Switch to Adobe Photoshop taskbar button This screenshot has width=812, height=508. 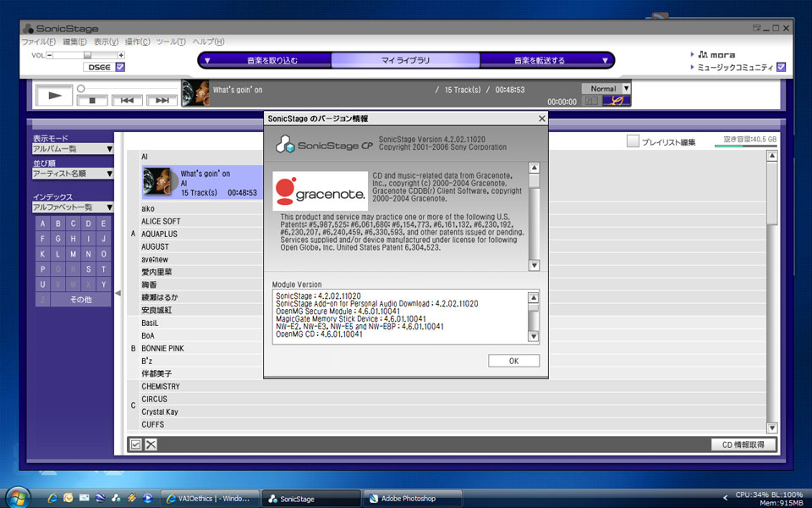point(413,499)
